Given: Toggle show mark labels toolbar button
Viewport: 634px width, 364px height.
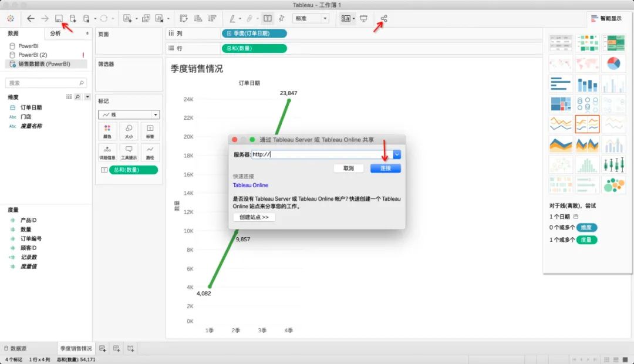Looking at the screenshot, I should (268, 19).
